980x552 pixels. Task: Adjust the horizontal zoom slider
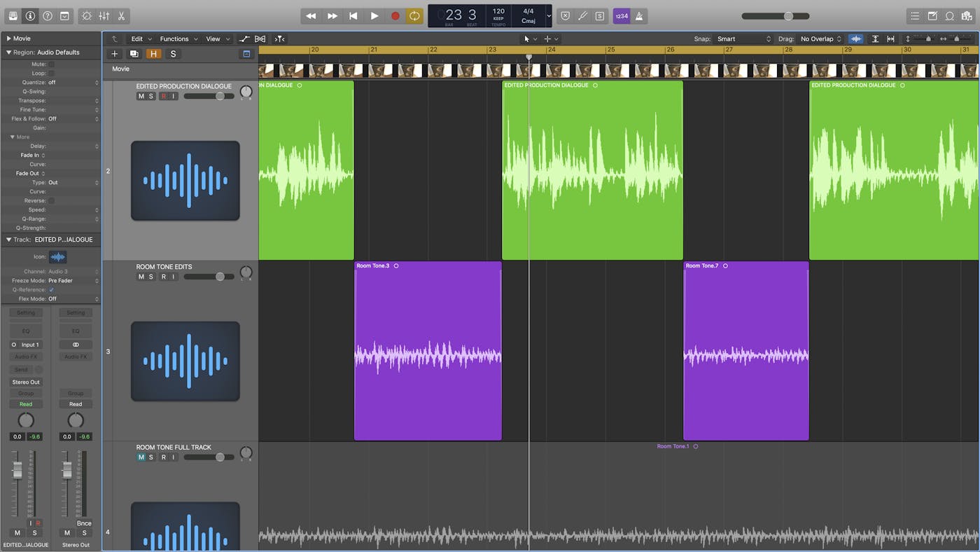(958, 39)
